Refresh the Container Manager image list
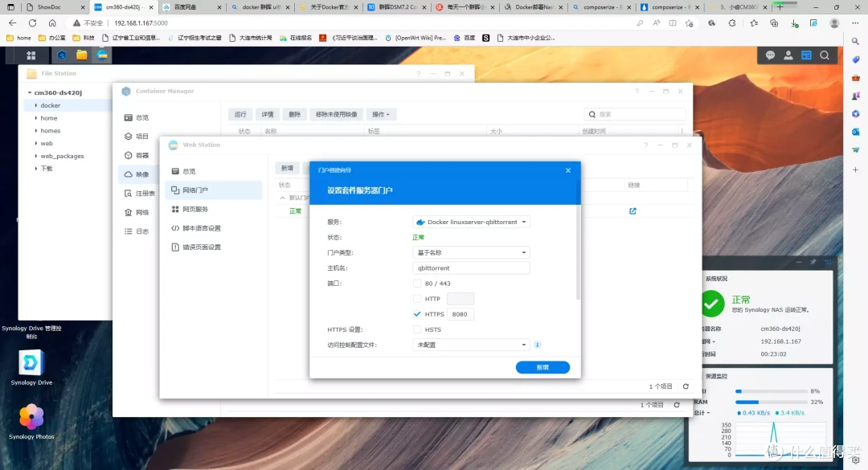Screen dimensions: 868x470 pos(677,405)
